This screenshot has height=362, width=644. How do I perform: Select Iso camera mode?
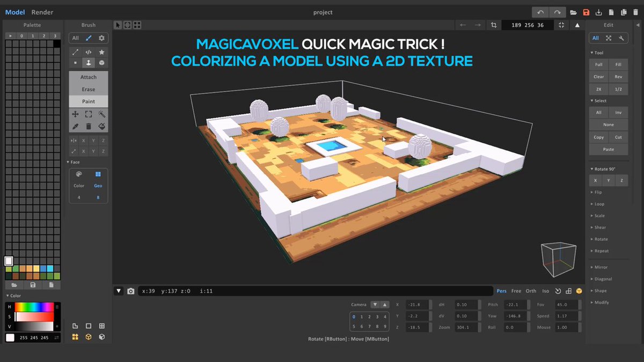(545, 291)
